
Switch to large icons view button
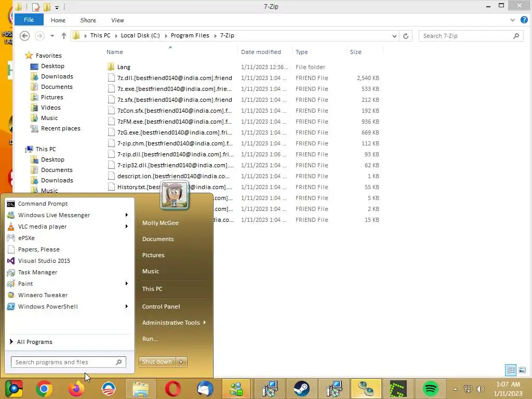coord(522,370)
